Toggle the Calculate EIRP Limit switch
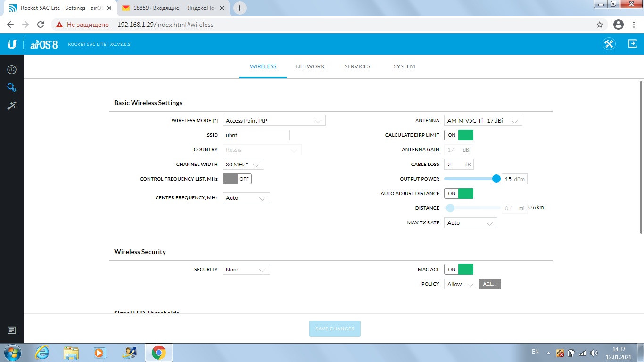The width and height of the screenshot is (644, 362). 459,135
